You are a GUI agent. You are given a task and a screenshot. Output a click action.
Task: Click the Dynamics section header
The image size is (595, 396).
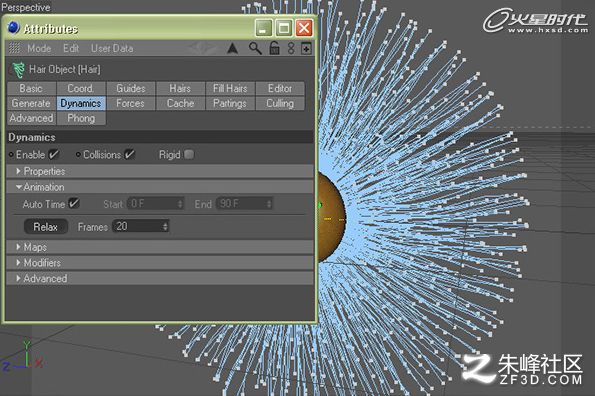tap(159, 137)
